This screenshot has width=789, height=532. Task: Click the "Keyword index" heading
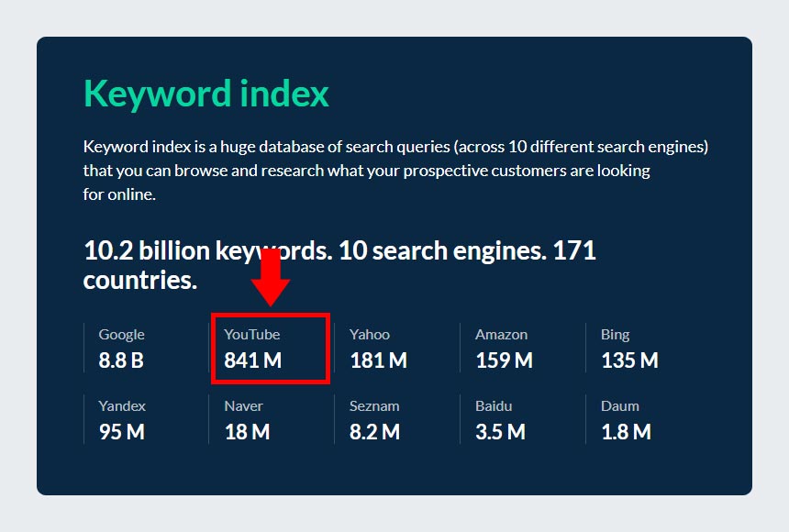(x=206, y=94)
